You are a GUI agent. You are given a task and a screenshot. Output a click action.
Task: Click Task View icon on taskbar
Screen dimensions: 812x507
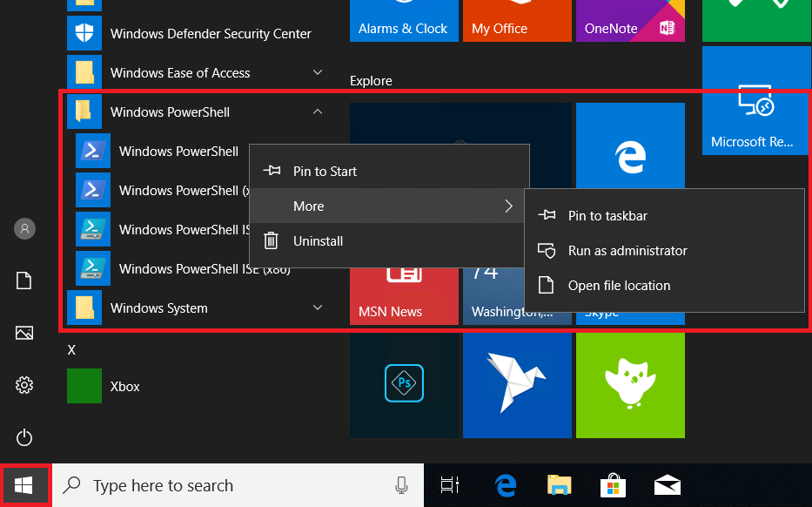coord(449,485)
